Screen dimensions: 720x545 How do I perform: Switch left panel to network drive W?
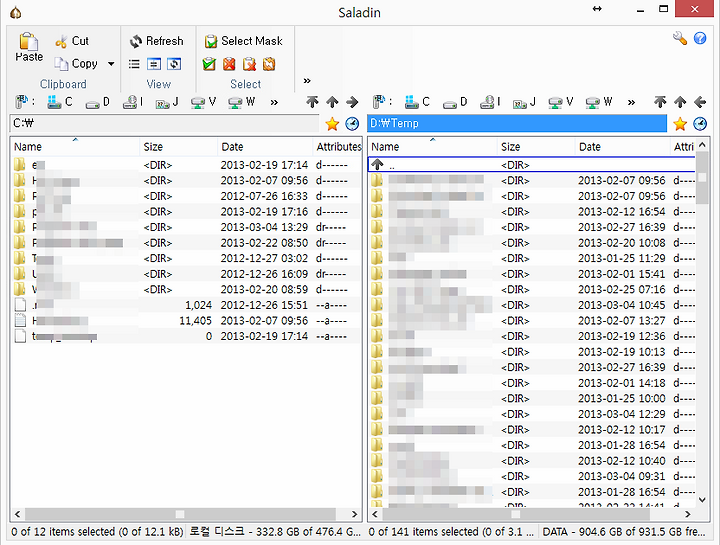[x=242, y=102]
